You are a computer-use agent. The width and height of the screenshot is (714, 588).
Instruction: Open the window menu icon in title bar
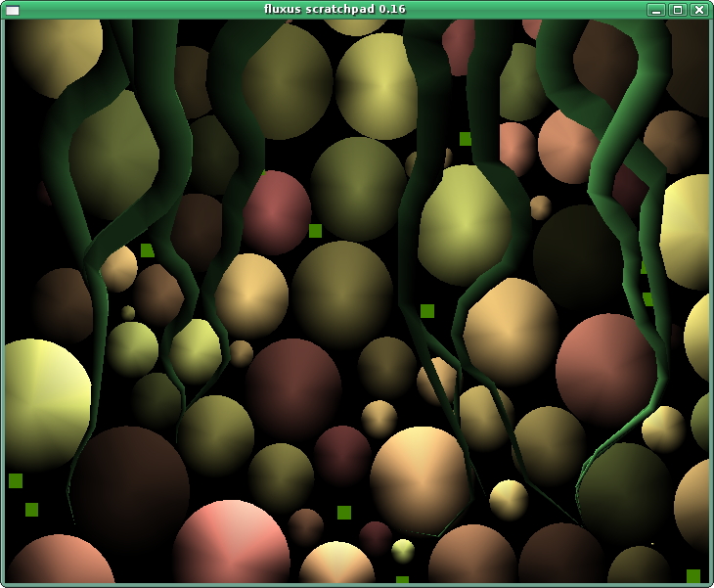13,10
